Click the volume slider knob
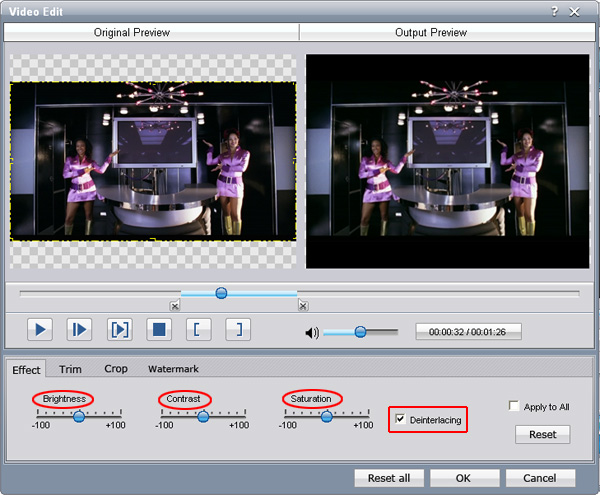600x495 pixels. point(360,332)
